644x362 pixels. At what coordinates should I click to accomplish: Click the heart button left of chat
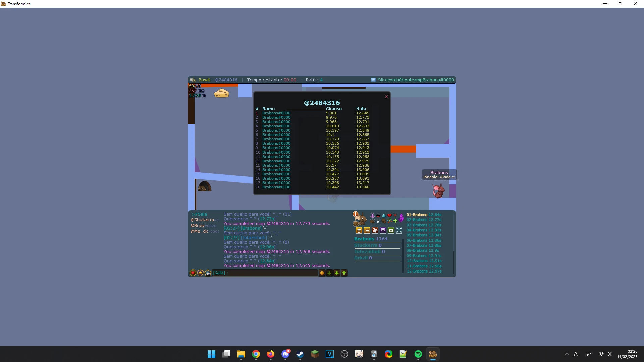coord(193,273)
